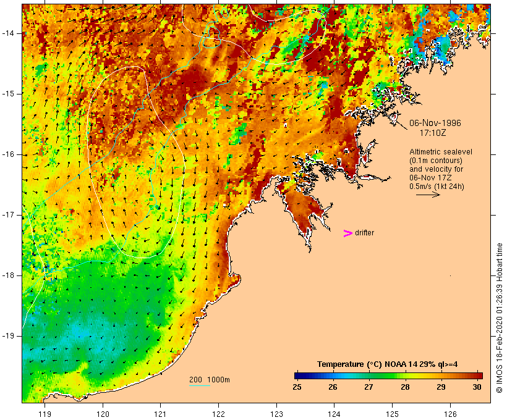Click the '0.5m/s (1kt 24h)' scale text

pos(437,187)
